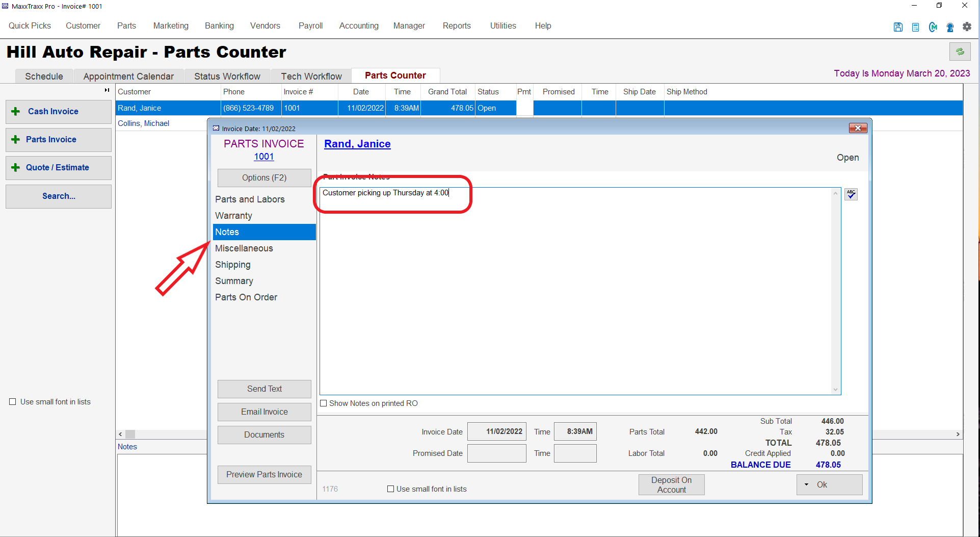The width and height of the screenshot is (980, 537).
Task: Click the green refresh arrows button
Action: 960,52
